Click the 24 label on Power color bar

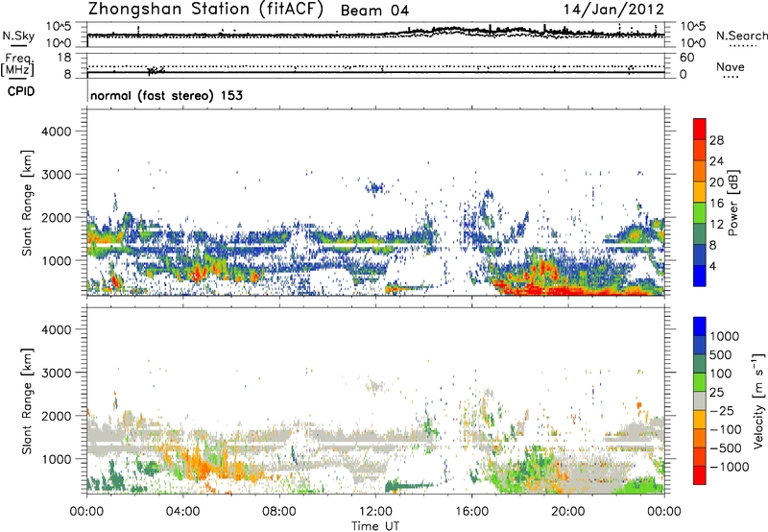(716, 161)
